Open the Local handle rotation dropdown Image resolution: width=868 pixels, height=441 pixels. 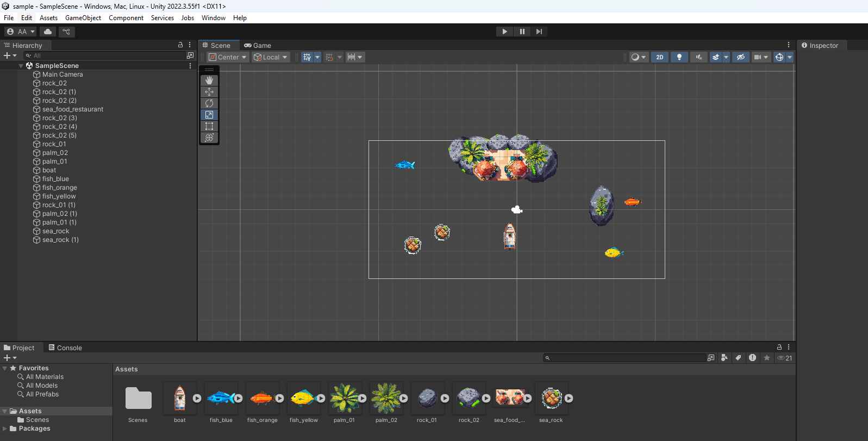(x=271, y=57)
